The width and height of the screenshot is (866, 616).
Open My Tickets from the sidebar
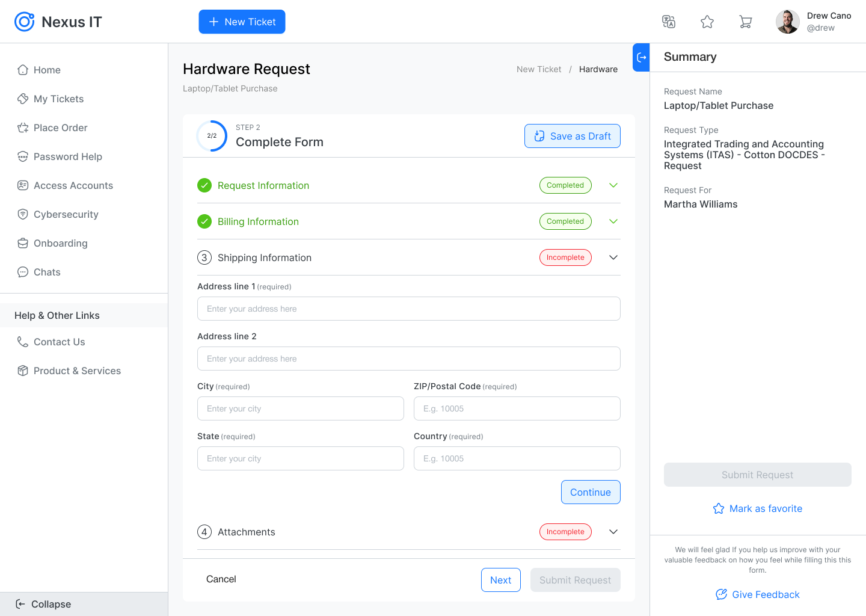tap(58, 99)
